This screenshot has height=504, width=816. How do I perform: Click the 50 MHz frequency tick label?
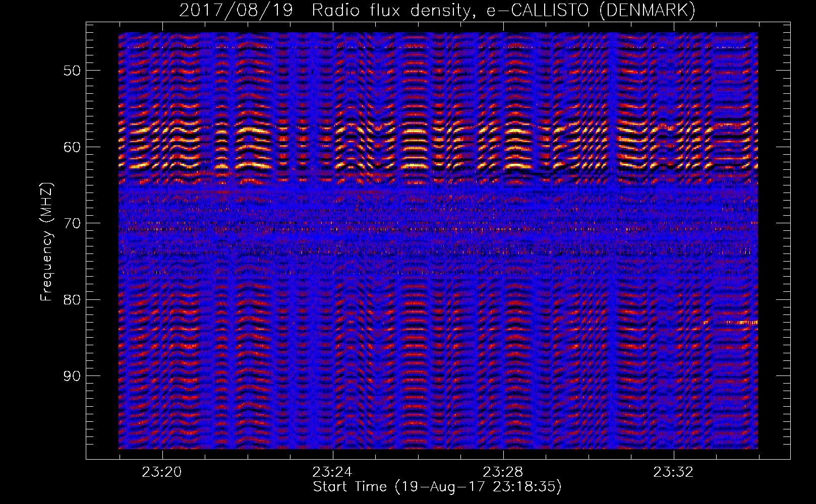72,71
